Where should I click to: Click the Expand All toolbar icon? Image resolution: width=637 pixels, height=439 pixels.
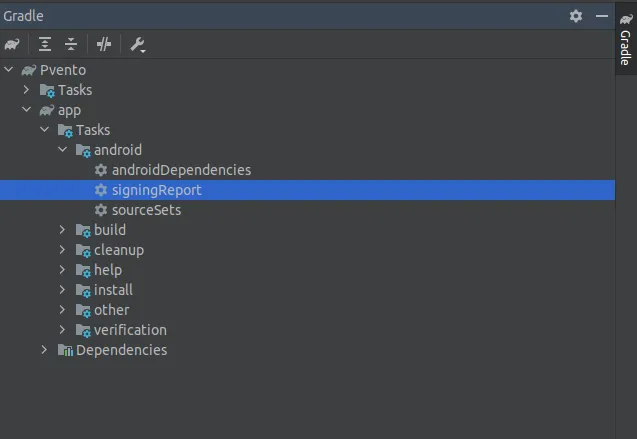(x=45, y=44)
